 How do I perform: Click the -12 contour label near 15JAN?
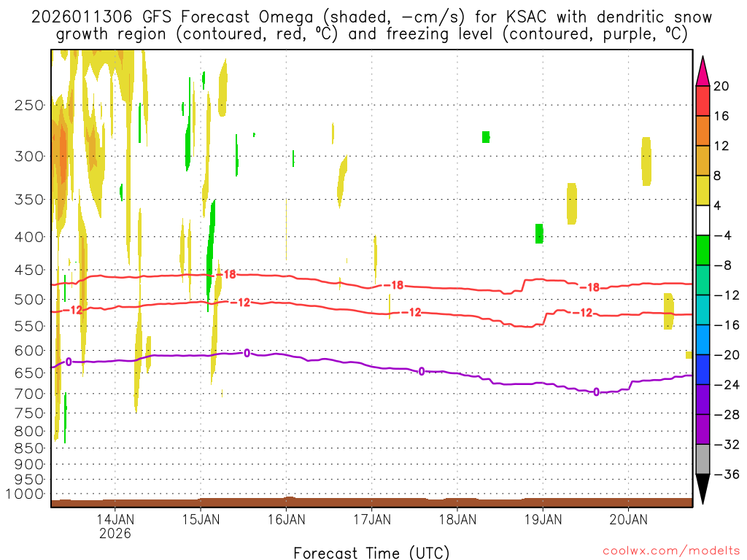pyautogui.click(x=240, y=303)
